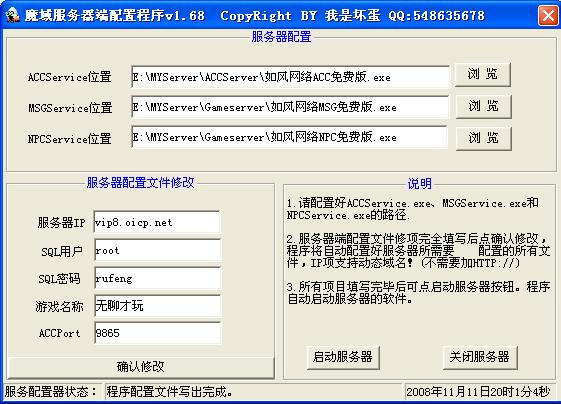This screenshot has width=561, height=404.
Task: Focus the ACCService path field
Action: (x=290, y=77)
